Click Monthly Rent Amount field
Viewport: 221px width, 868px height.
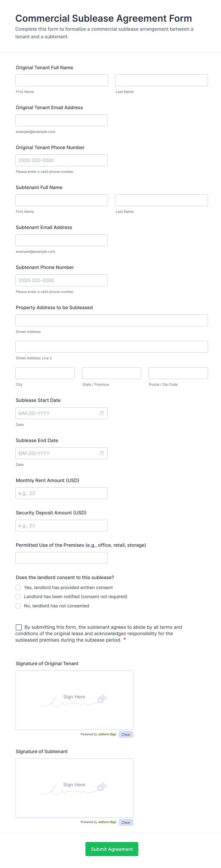coord(61,493)
